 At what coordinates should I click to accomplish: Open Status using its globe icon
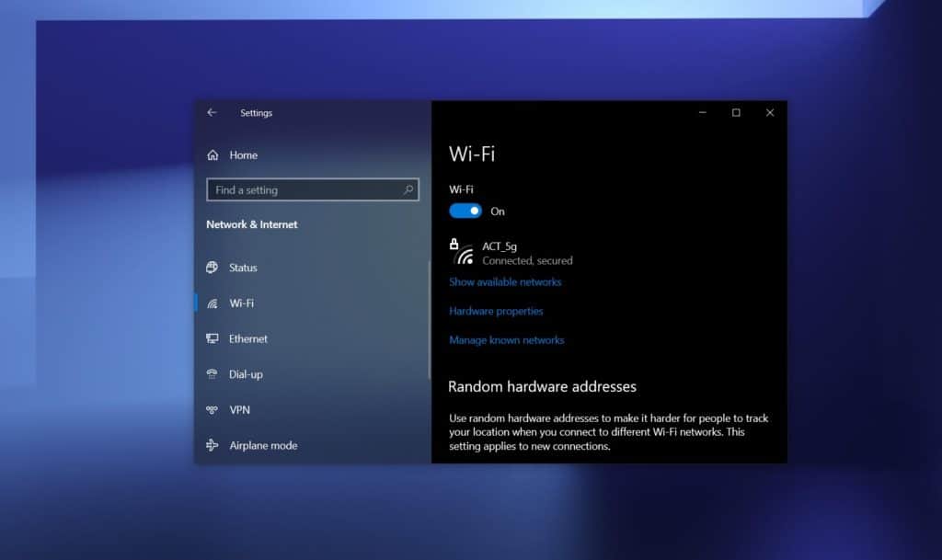coord(213,268)
